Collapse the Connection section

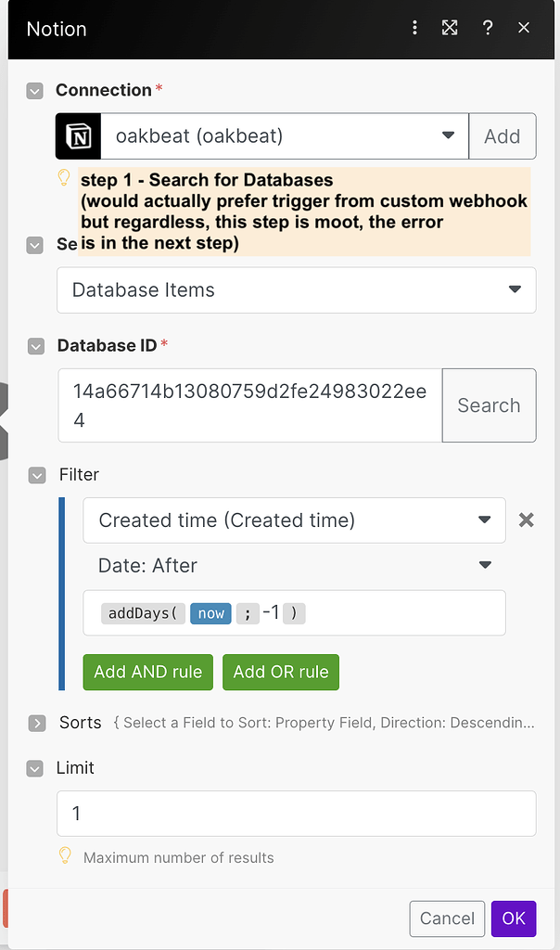click(34, 91)
